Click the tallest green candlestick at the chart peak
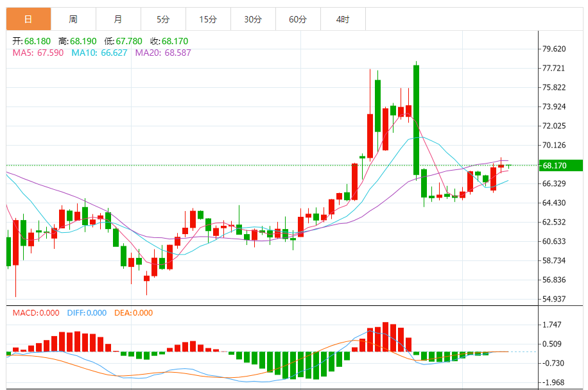This screenshot has width=588, height=390. tap(416, 120)
